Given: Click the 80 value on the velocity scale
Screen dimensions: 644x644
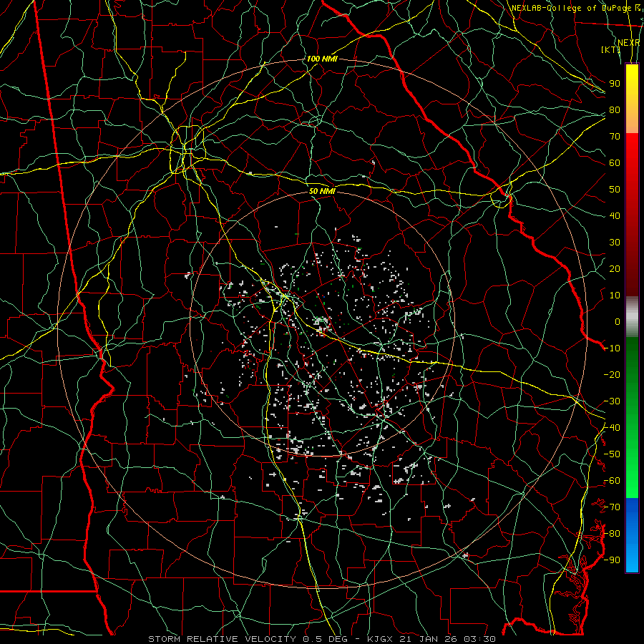Looking at the screenshot, I should (615, 110).
